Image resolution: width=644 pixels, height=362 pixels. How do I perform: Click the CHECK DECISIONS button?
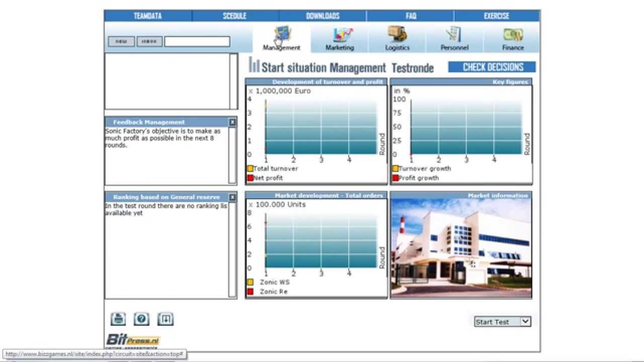point(492,67)
